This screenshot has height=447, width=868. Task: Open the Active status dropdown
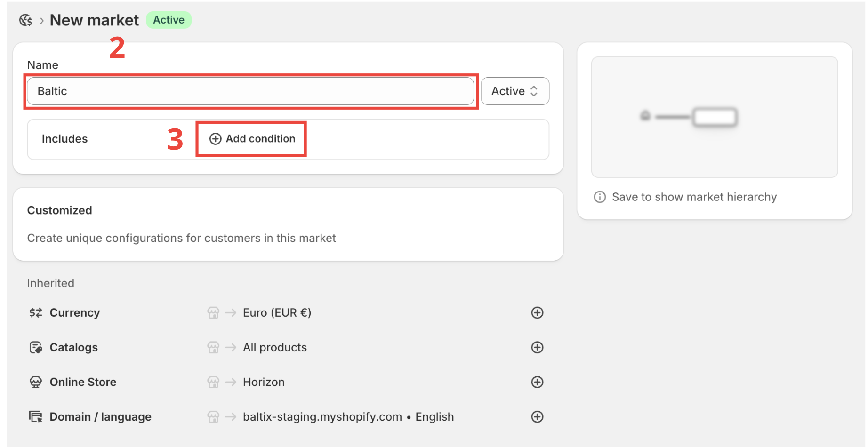coord(515,91)
